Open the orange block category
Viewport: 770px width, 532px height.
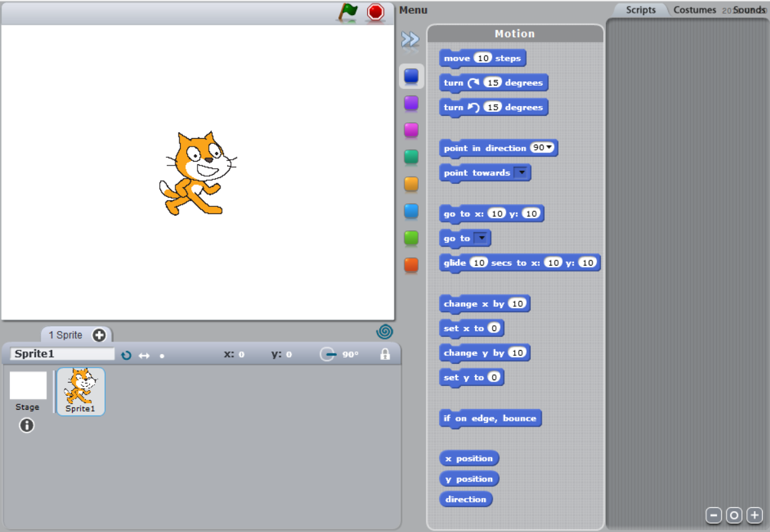[411, 185]
